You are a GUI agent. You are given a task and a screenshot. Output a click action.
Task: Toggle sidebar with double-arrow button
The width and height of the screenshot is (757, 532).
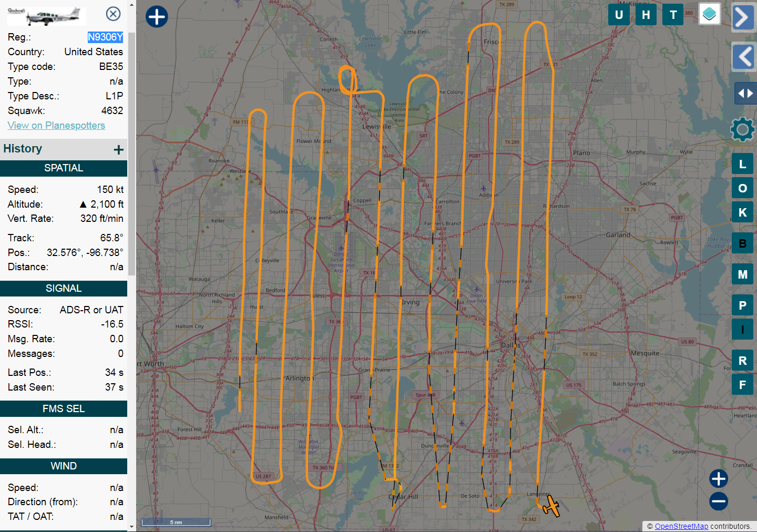(745, 94)
